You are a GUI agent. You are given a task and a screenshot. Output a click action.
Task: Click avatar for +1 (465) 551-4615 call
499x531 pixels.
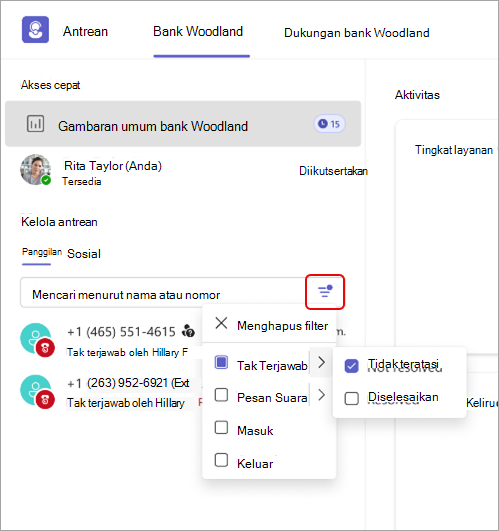point(37,340)
